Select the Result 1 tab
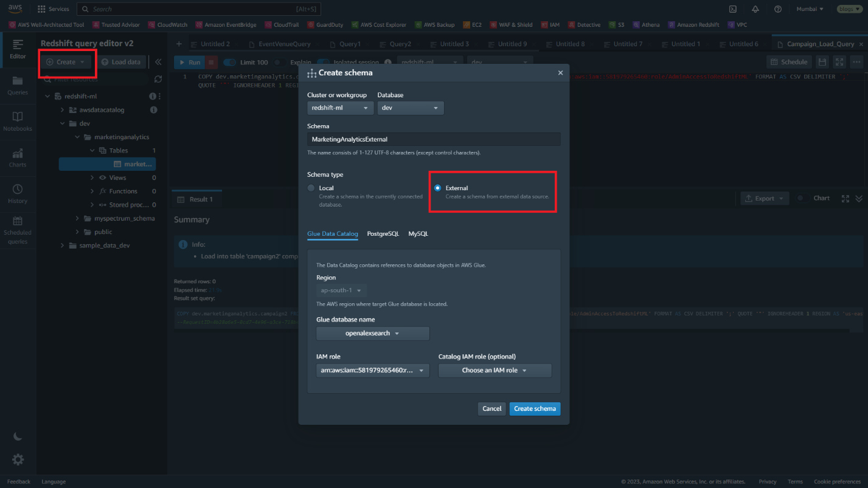This screenshot has width=868, height=488. (x=196, y=199)
